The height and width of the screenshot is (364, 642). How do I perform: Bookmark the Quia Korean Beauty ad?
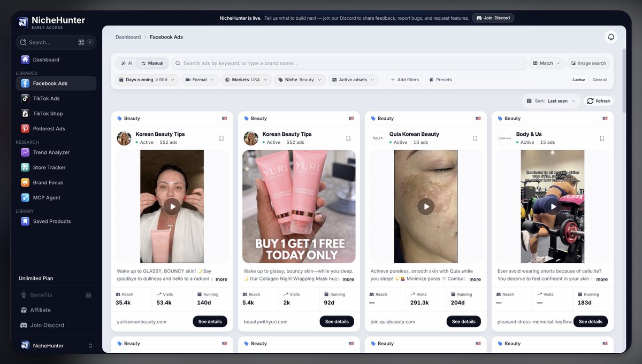(475, 138)
